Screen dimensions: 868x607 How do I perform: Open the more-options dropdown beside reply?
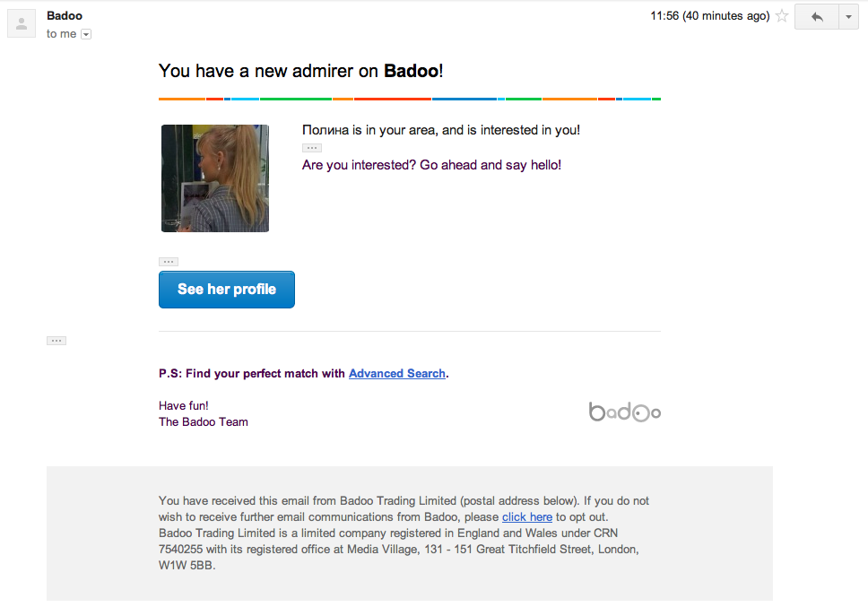click(x=848, y=17)
